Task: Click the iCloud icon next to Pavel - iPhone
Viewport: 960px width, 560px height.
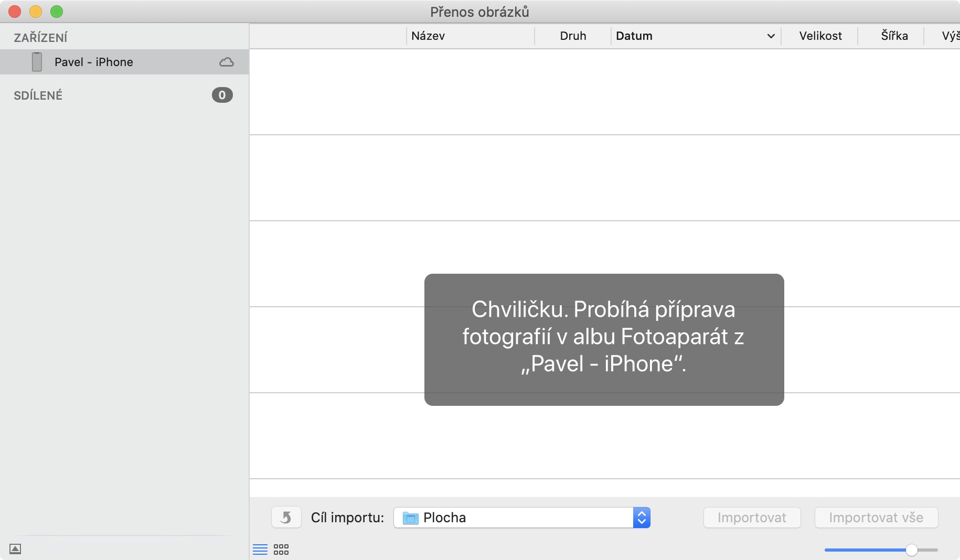Action: coord(226,62)
